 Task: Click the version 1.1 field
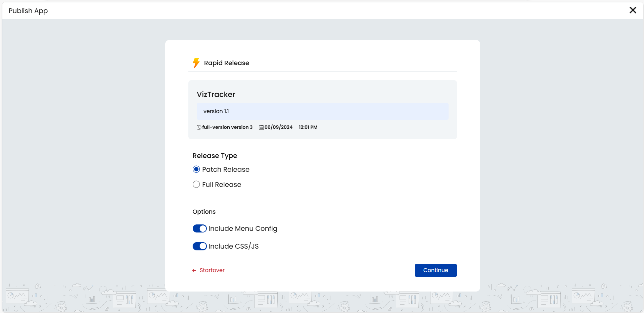click(x=322, y=111)
